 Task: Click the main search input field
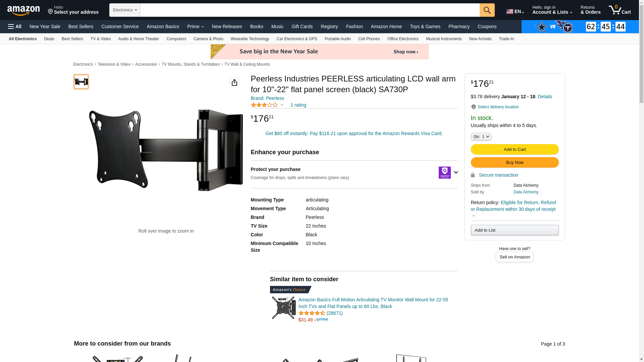[x=310, y=10]
